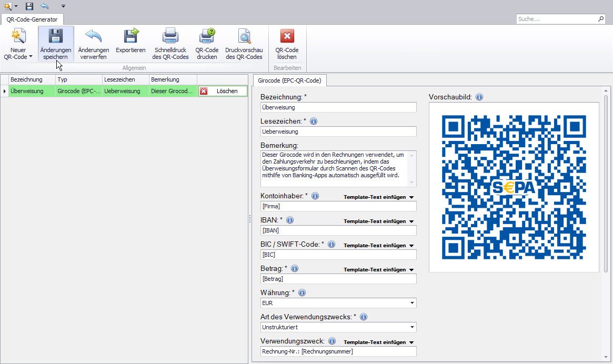Click the Verwendungszweck input field
The height and width of the screenshot is (364, 613).
pyautogui.click(x=338, y=351)
